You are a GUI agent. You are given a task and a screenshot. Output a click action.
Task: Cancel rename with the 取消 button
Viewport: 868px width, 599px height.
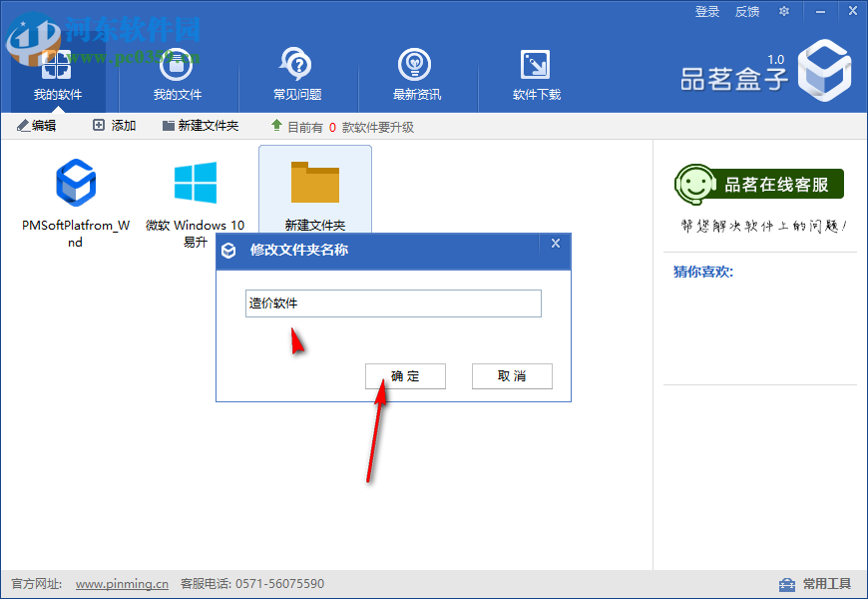pyautogui.click(x=512, y=376)
